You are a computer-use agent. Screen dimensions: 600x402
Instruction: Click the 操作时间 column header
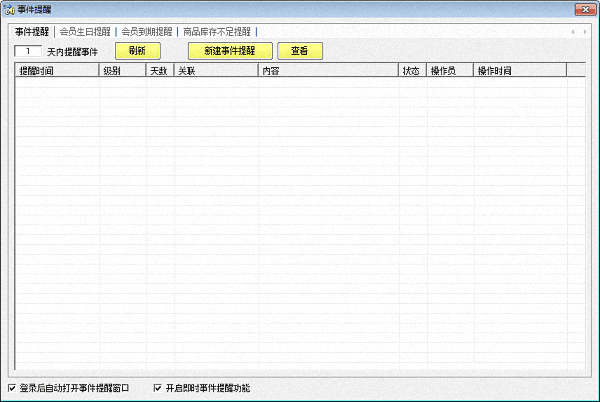(519, 71)
